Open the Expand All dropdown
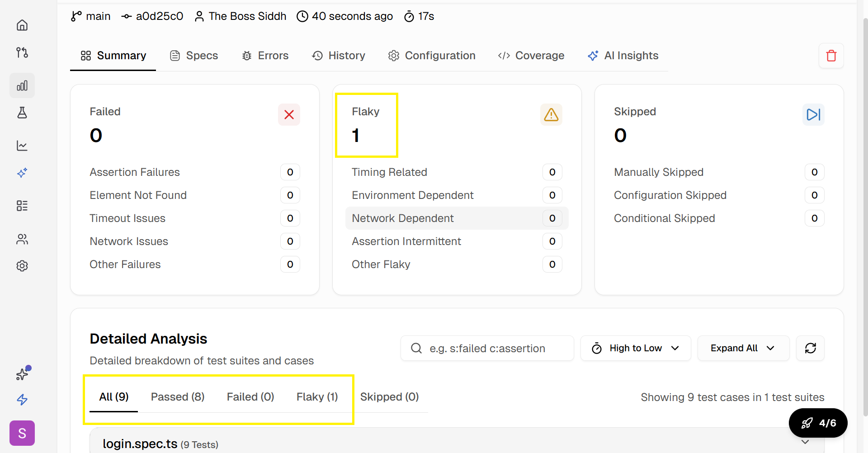Viewport: 868px width, 453px height. (x=743, y=348)
